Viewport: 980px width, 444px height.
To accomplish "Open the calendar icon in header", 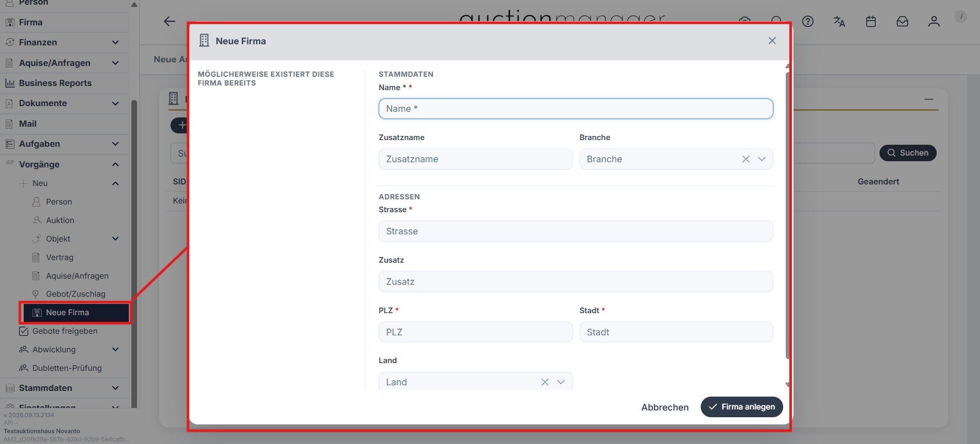I will 871,22.
